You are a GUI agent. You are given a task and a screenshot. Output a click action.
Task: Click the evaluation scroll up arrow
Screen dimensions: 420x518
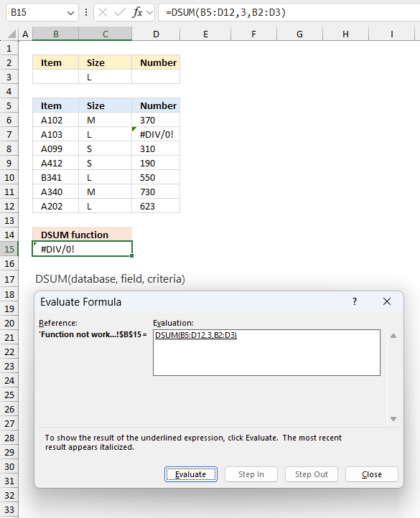tap(393, 336)
